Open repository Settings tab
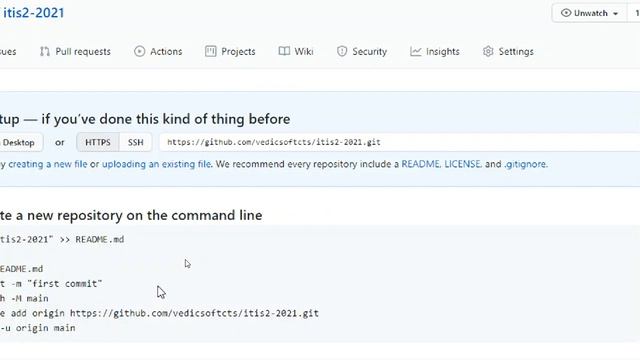 coord(508,51)
